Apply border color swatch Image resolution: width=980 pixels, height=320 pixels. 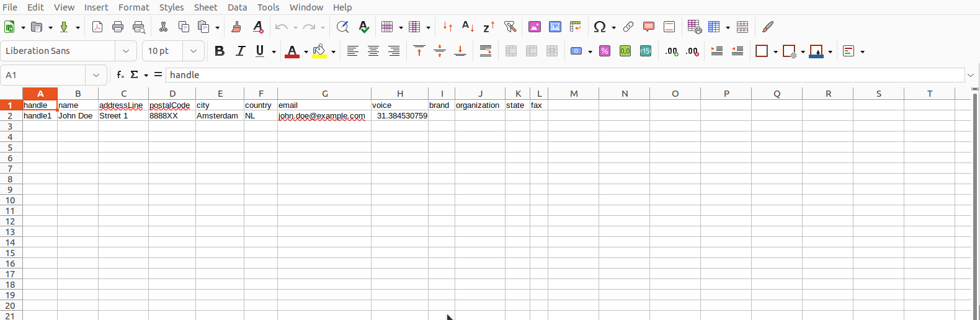tap(817, 51)
